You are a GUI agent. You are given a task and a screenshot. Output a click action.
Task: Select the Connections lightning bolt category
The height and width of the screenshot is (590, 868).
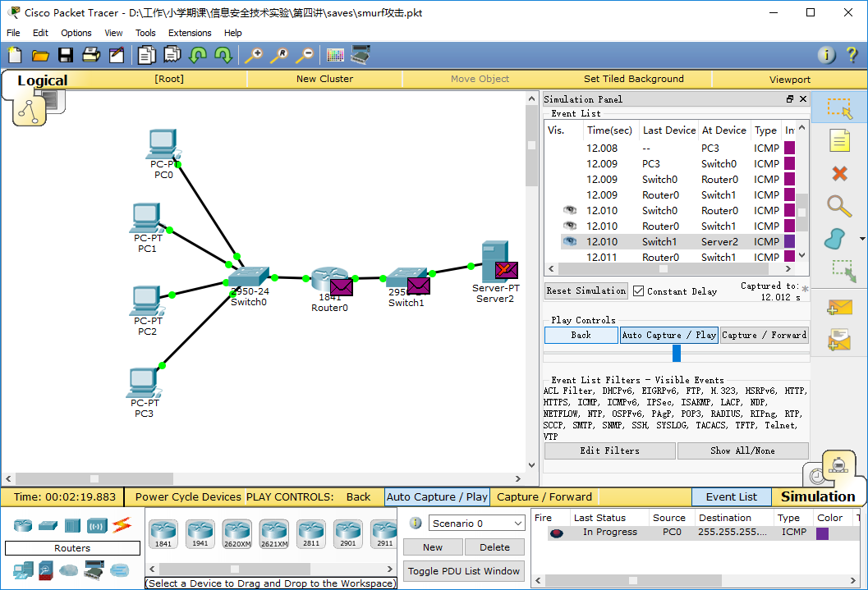(x=122, y=524)
